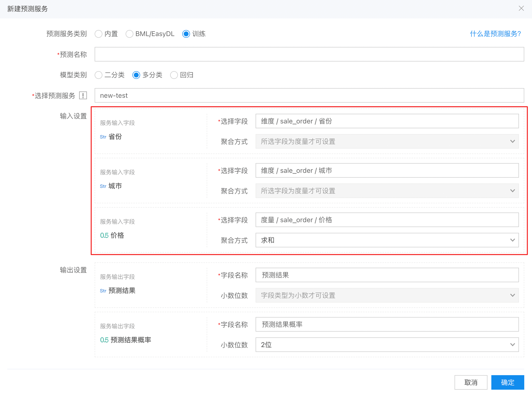Image resolution: width=532 pixels, height=395 pixels.
Task: Open the 选择字段 box for 城市
Action: point(387,170)
